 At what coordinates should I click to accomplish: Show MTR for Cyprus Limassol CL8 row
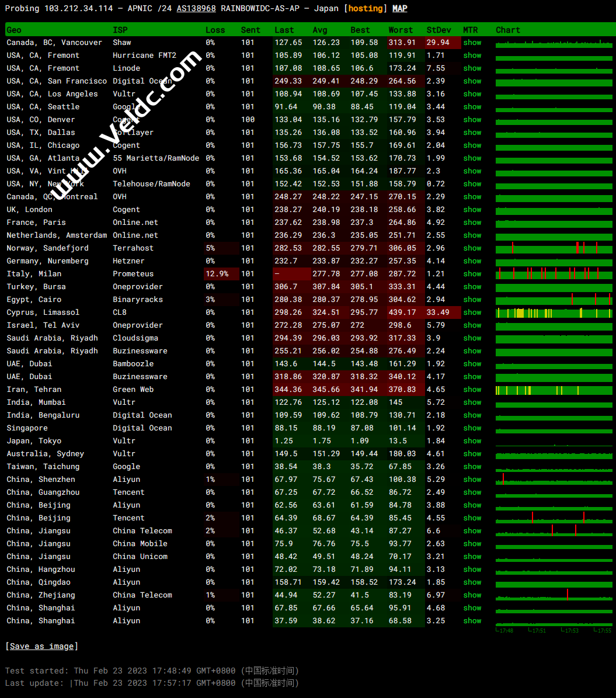pos(472,312)
